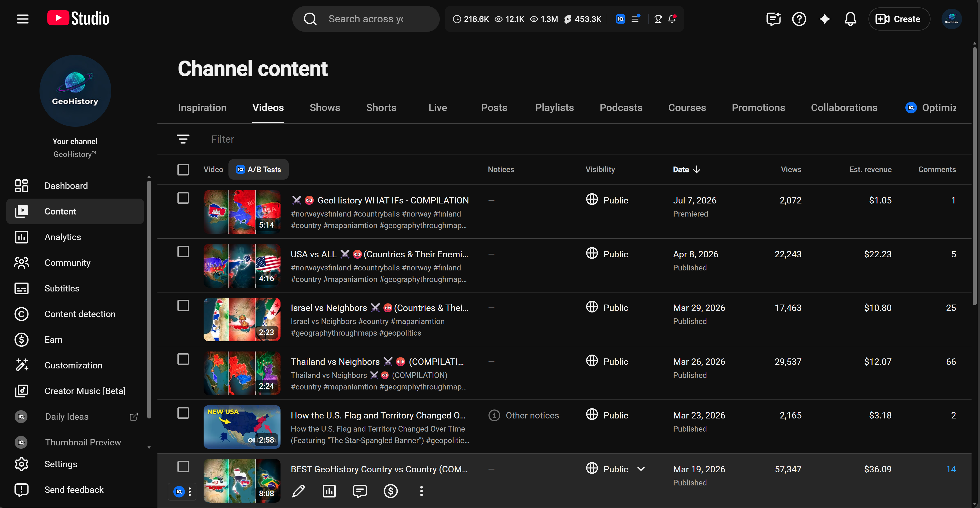This screenshot has height=508, width=980.
Task: Click sidebar scroll down arrow
Action: point(149,447)
